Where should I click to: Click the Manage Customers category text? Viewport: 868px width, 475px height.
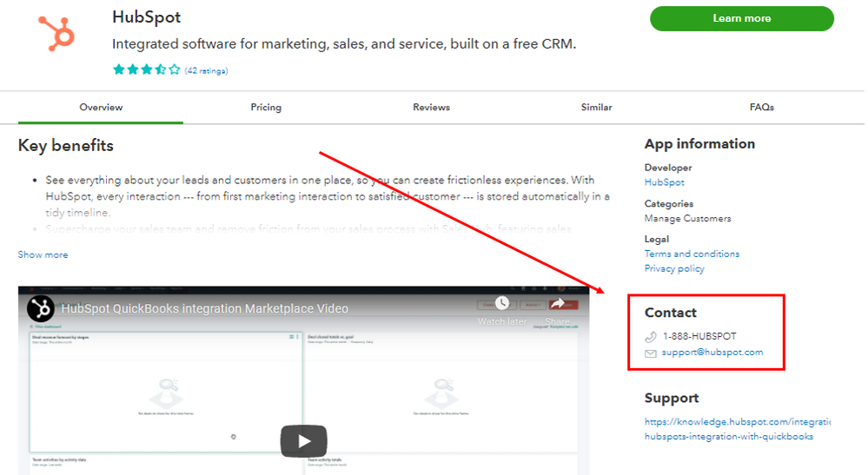point(687,219)
